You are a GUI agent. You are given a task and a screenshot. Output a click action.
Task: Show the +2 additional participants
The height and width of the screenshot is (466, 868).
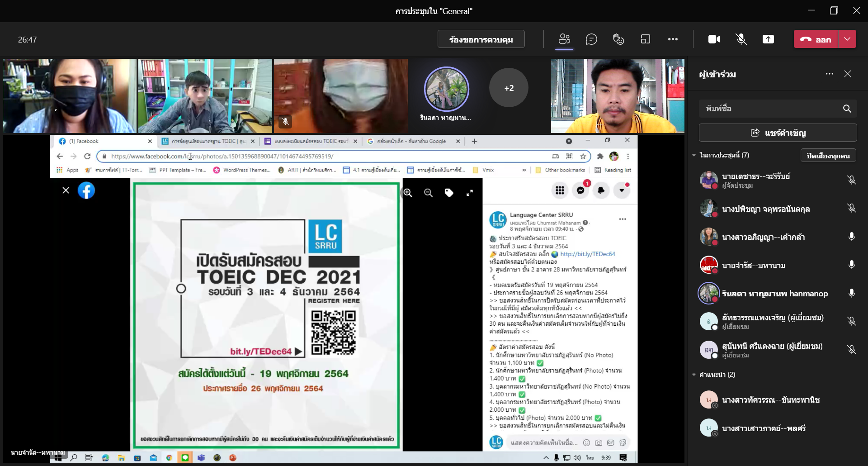pos(509,88)
